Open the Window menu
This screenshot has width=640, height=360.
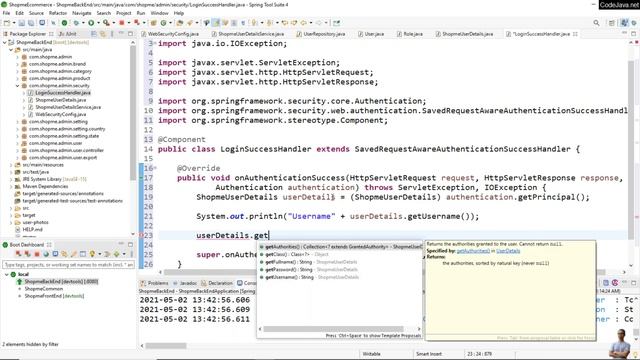point(159,13)
